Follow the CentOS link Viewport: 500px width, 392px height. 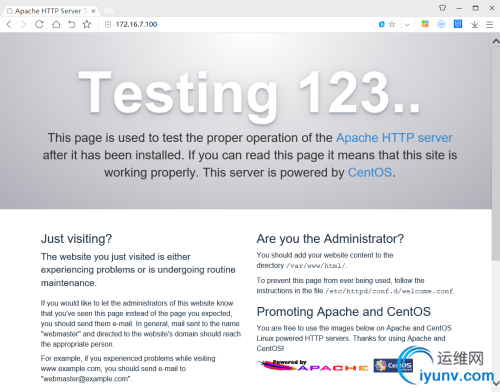click(370, 172)
